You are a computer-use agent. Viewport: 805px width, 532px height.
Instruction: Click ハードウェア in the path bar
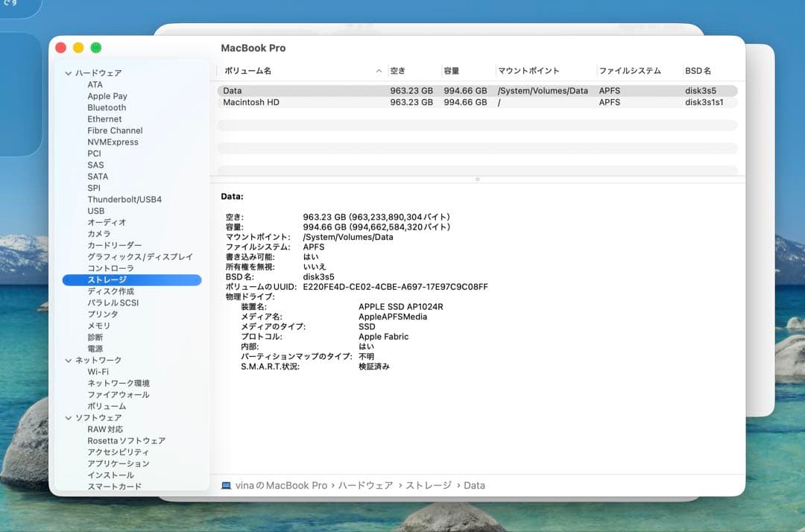point(365,485)
